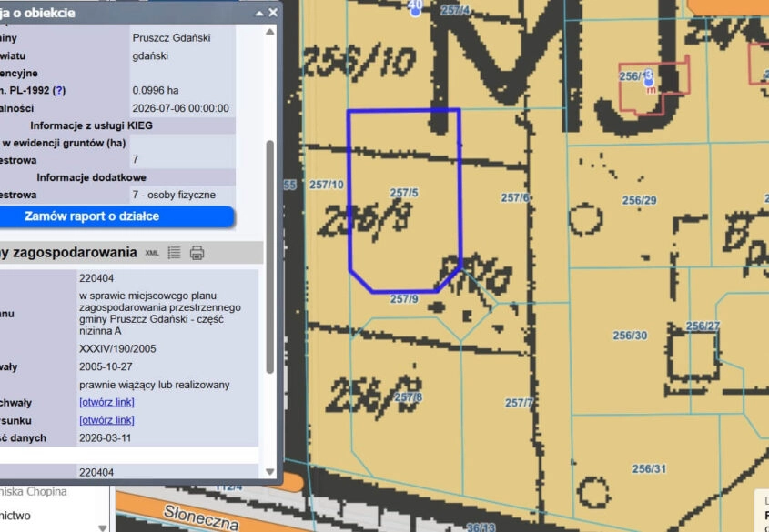Open the second otwórz link for the drawing
This screenshot has width=769, height=532.
point(106,420)
